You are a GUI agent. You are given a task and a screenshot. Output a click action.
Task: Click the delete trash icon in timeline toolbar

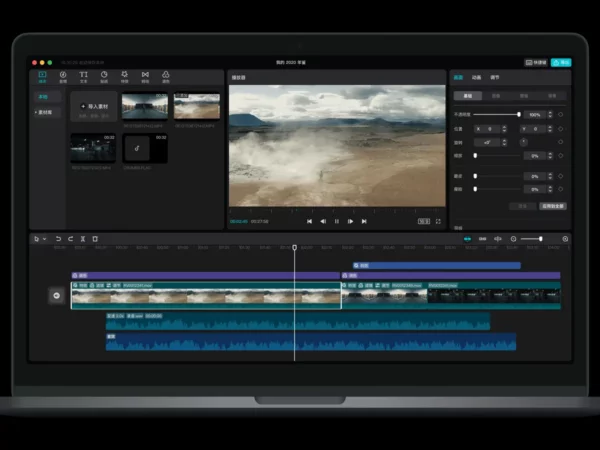coord(95,239)
